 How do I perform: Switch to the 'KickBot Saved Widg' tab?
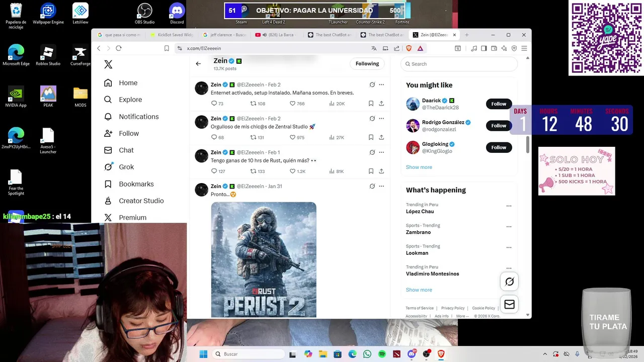172,35
